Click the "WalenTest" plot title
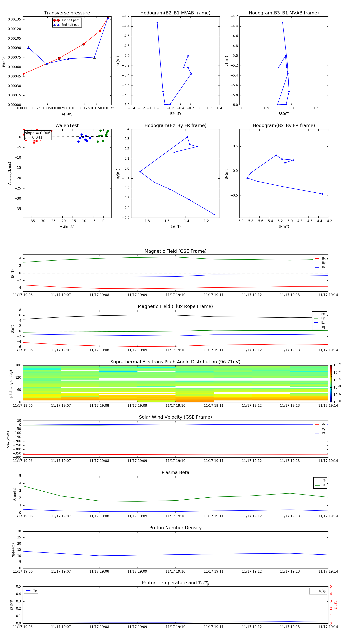 click(x=67, y=125)
